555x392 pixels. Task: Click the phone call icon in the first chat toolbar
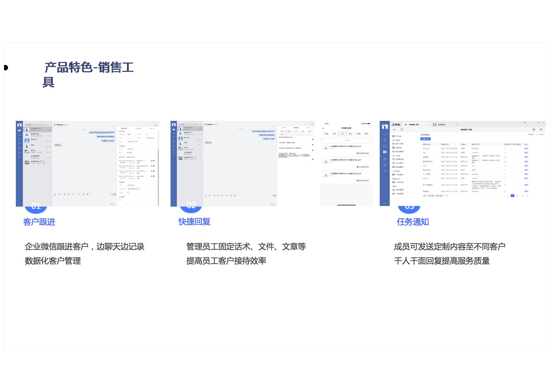[78, 194]
